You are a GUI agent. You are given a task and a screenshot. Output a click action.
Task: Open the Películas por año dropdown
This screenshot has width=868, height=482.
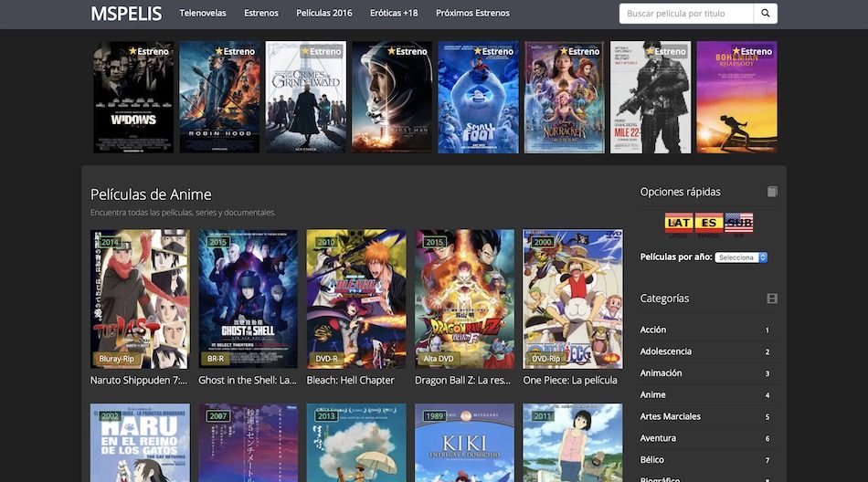[x=741, y=257]
